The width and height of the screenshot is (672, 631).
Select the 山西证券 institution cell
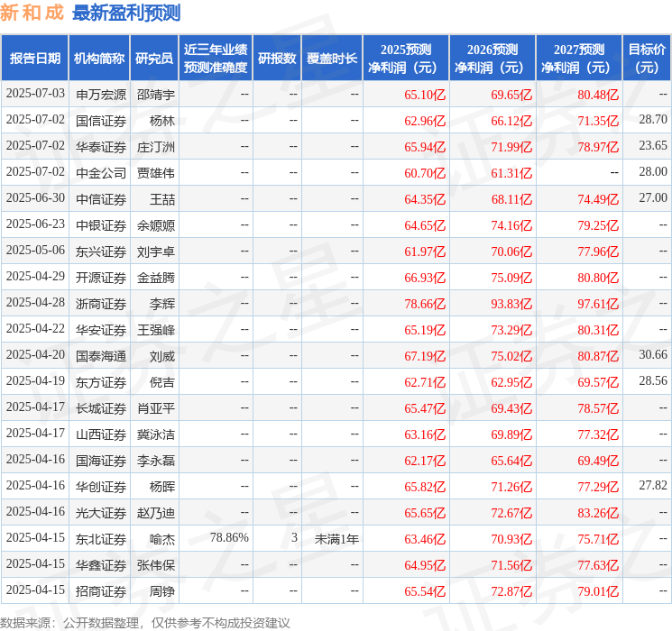pos(101,434)
